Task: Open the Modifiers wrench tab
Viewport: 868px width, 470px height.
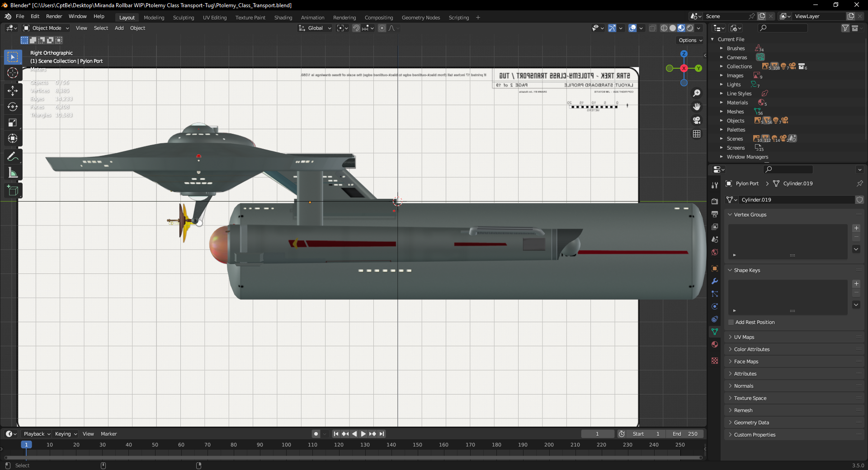Action: 715,281
